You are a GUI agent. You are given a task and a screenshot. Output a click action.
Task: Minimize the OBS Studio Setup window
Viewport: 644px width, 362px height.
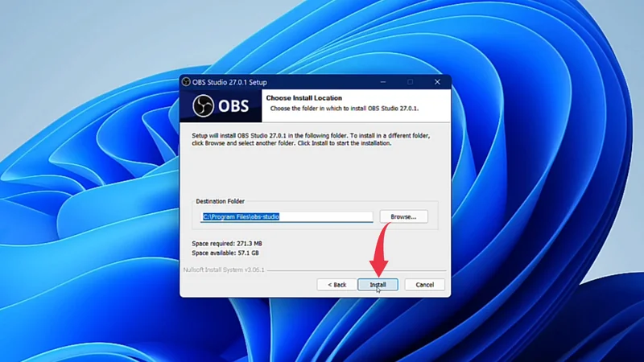[x=382, y=82]
